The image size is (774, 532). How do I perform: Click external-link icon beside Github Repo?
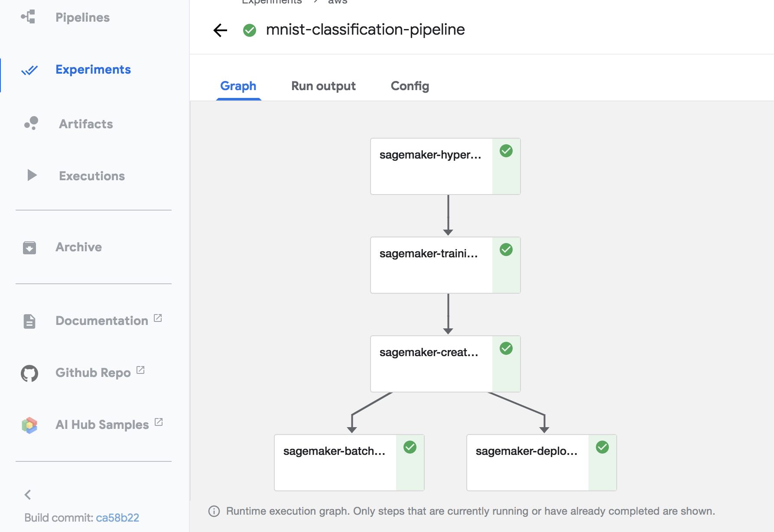coord(140,370)
